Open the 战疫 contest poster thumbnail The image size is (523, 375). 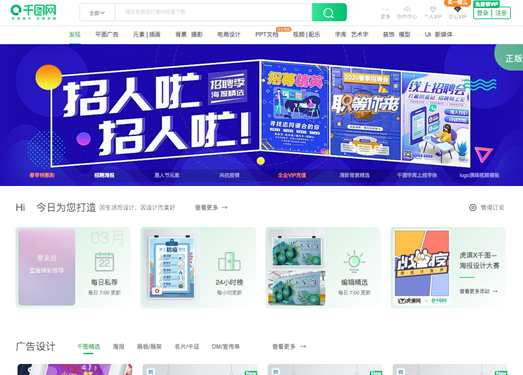tap(422, 267)
